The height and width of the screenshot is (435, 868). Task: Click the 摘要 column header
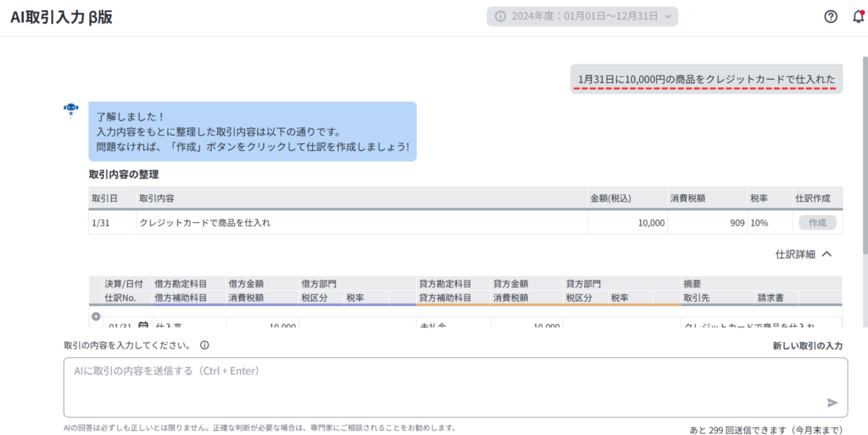click(x=695, y=283)
